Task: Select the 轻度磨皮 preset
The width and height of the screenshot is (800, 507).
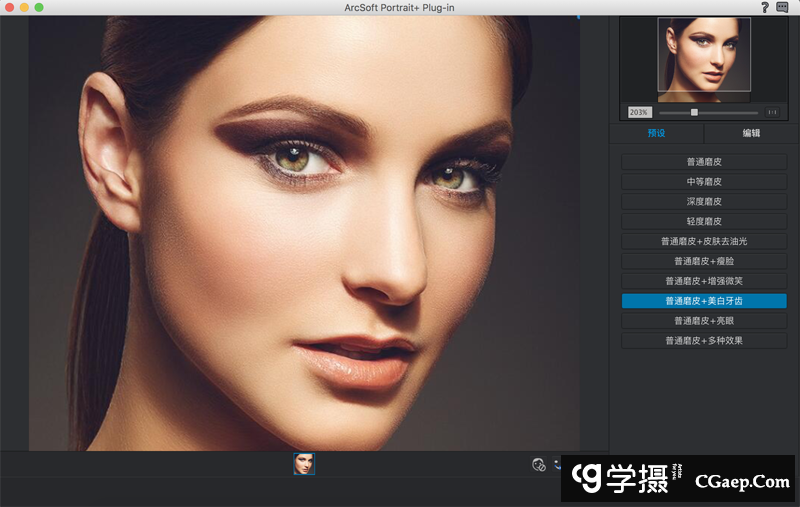Action: (704, 221)
